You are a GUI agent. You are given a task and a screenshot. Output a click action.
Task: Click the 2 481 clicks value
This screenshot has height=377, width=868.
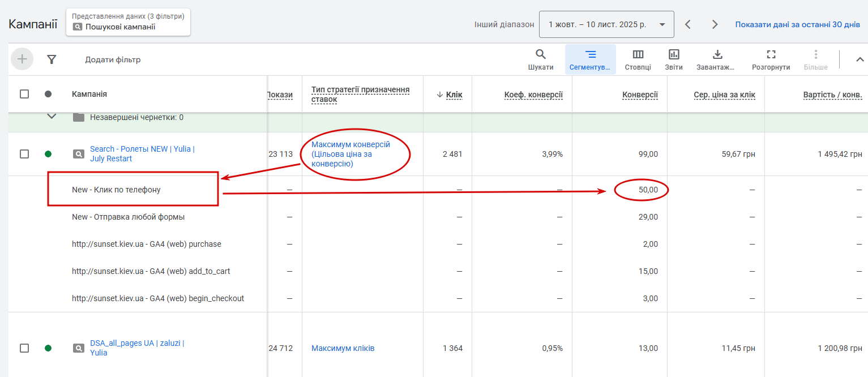tap(452, 154)
